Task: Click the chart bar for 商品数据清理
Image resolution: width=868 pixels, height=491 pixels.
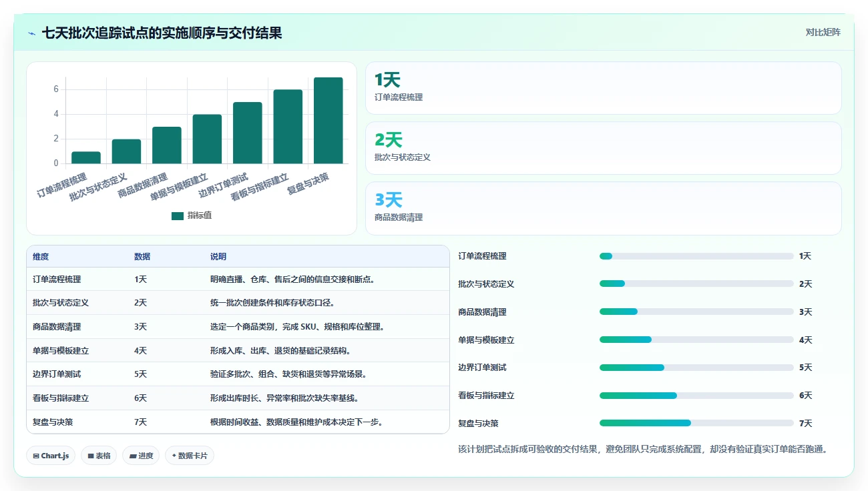Action: coord(167,145)
